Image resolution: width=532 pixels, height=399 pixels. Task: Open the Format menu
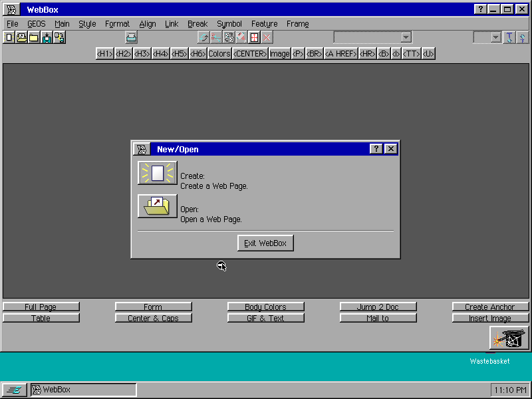[x=117, y=24]
